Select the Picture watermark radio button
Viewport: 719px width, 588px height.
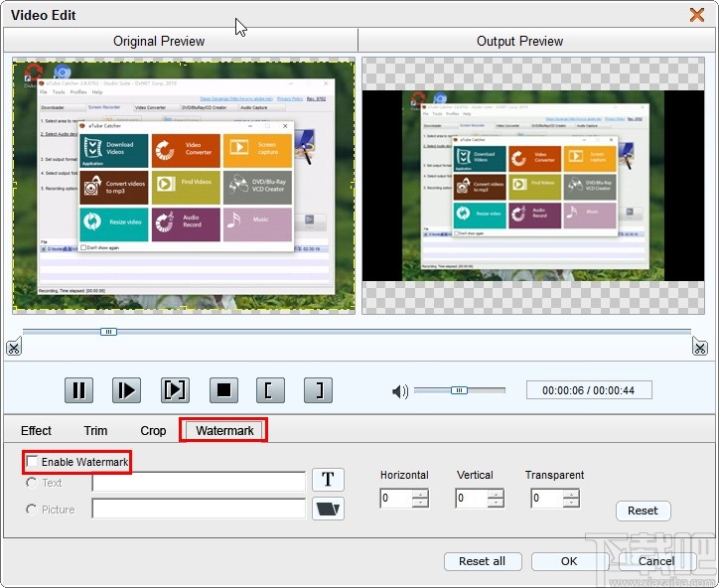click(31, 510)
